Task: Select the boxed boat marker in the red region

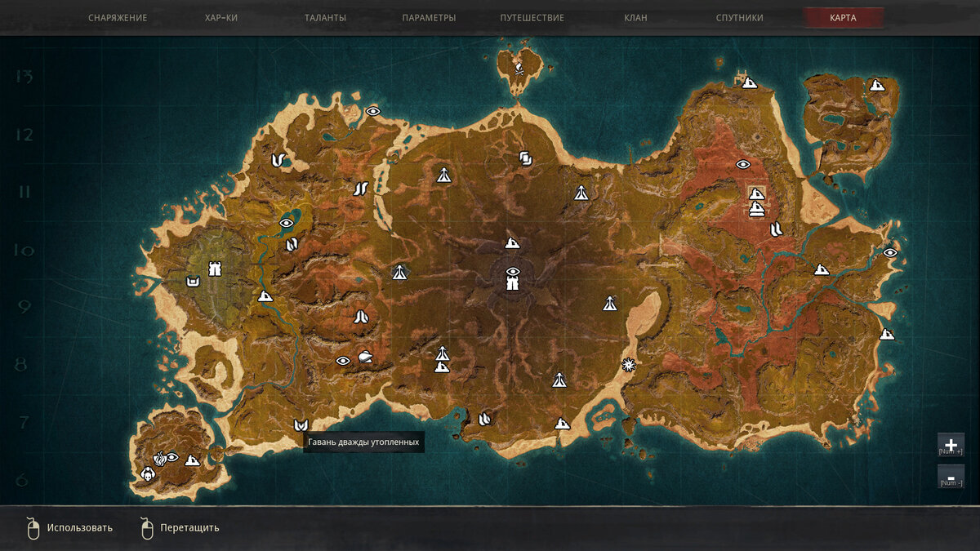Action: 757,193
